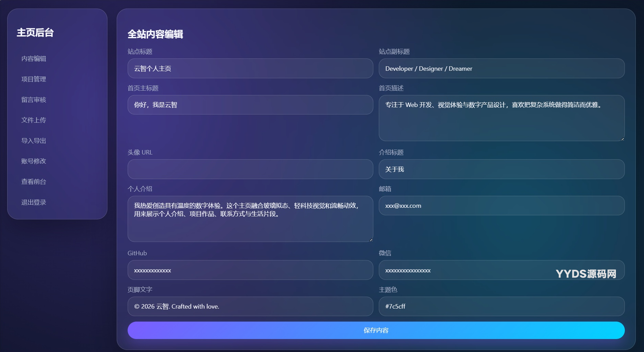Image resolution: width=644 pixels, height=352 pixels.
Task: Open 内容编辑 in the sidebar
Action: point(34,58)
